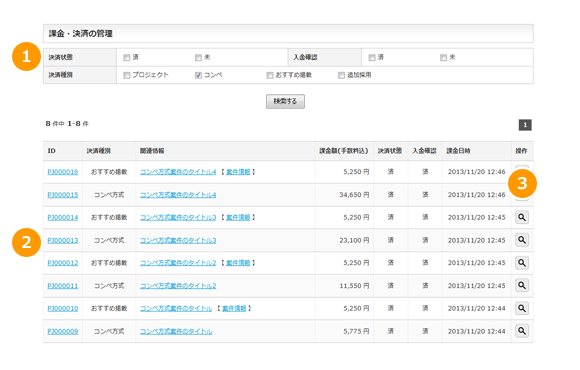Image resolution: width=580 pixels, height=370 pixels.
Task: Open title link コンペ方式案件のタイトル3 in row PJ000014
Action: point(178,217)
